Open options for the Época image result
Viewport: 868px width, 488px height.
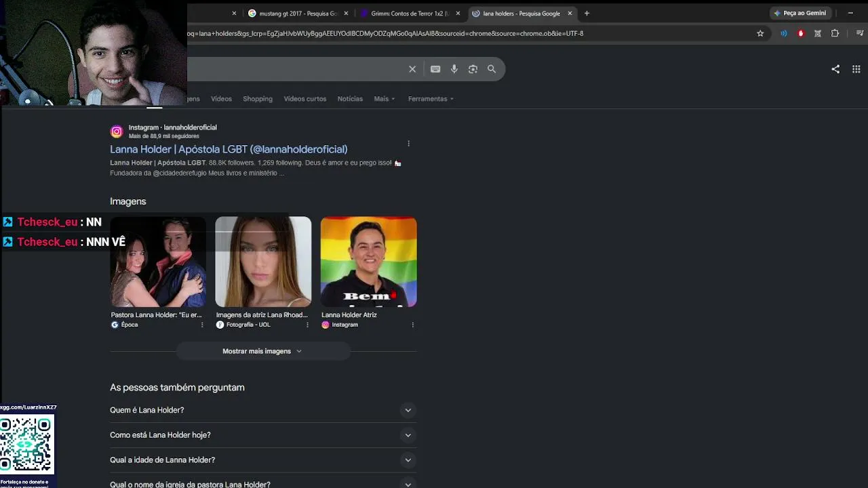[202, 325]
